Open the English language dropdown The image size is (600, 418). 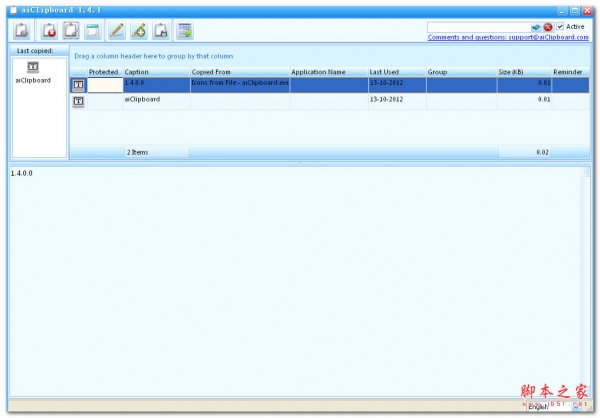tap(576, 407)
